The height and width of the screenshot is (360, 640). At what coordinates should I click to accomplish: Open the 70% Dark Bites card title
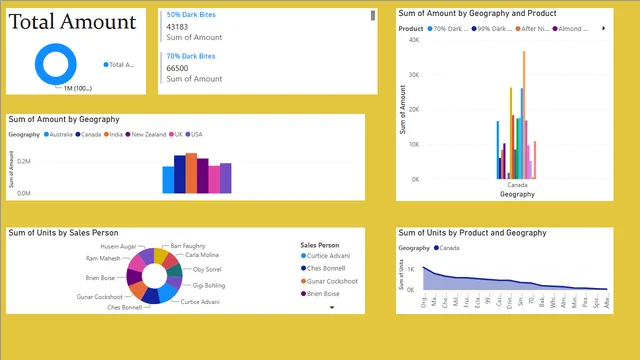pyautogui.click(x=191, y=56)
